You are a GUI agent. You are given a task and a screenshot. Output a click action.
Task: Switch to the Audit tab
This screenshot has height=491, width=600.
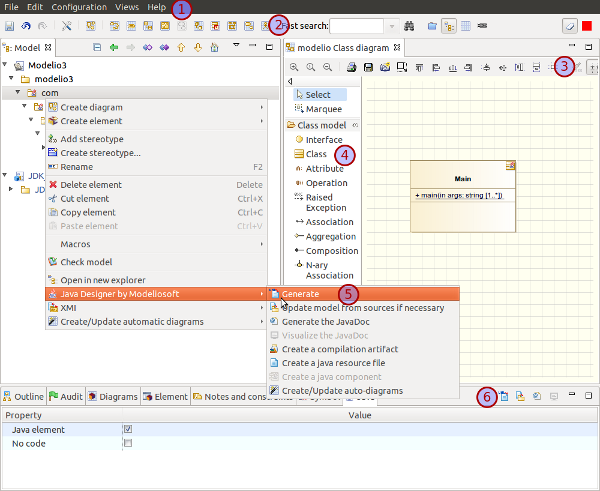[x=66, y=397]
